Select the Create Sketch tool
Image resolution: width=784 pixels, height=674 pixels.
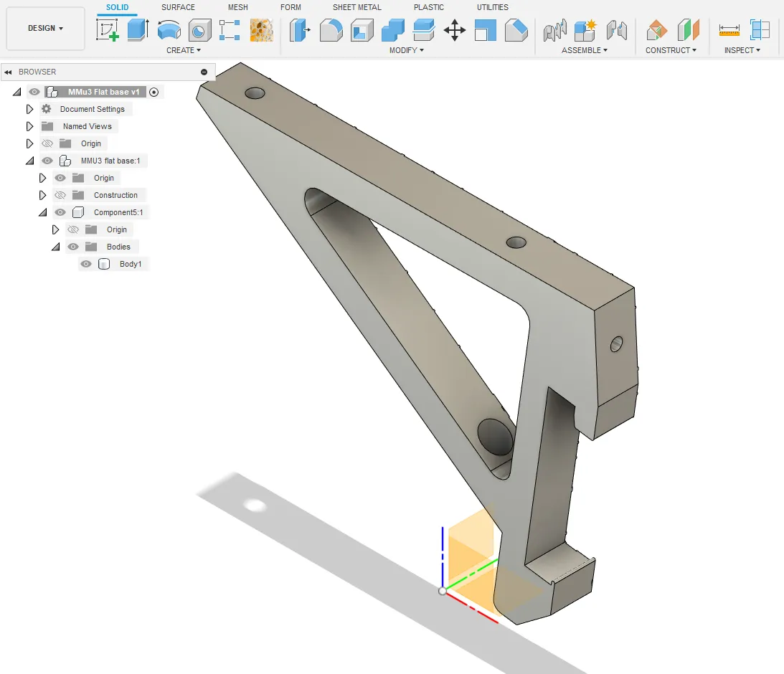108,30
